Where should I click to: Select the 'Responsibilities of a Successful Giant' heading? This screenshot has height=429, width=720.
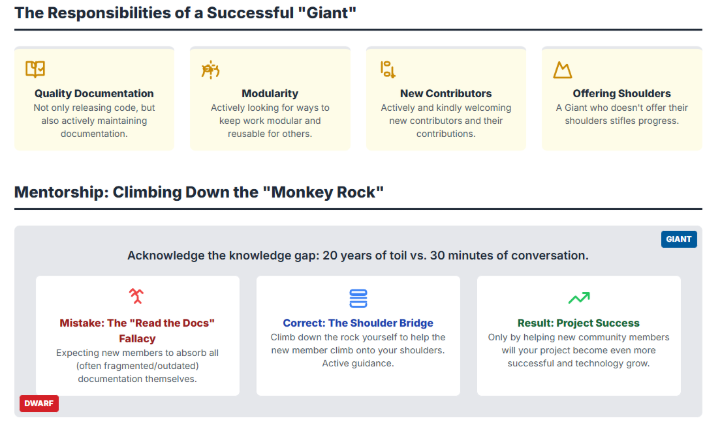pos(186,14)
